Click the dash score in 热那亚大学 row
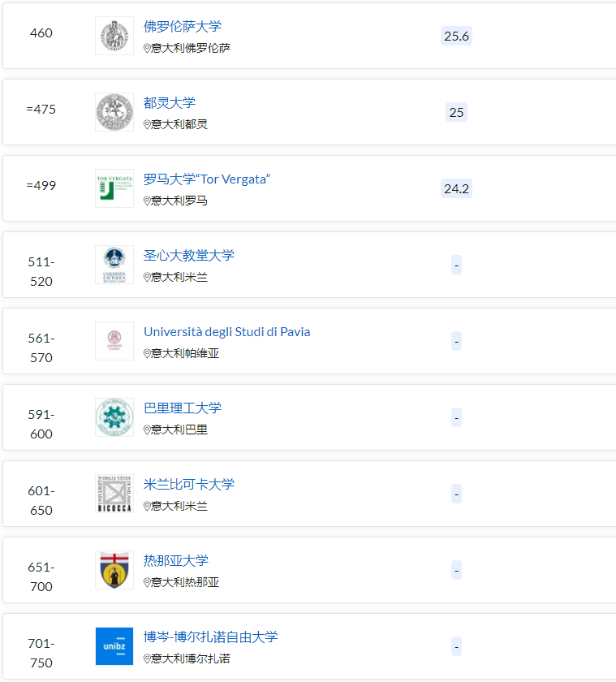Screen dimensions: 616x682 click(x=456, y=570)
